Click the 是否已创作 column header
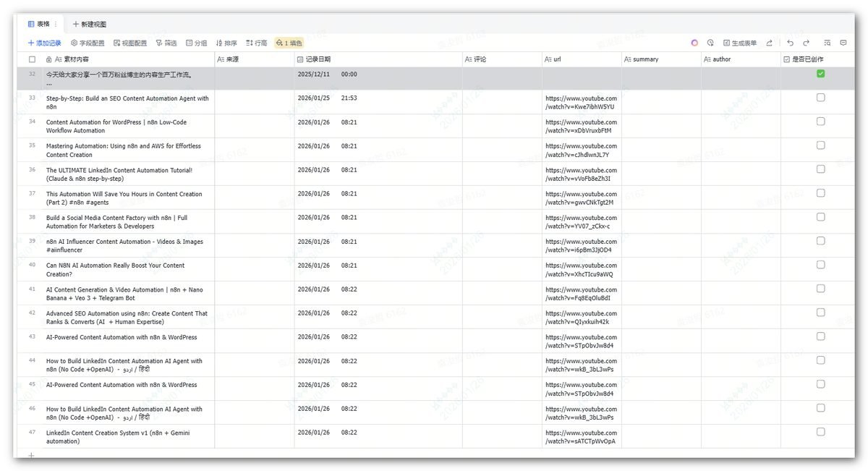Screen dimensions: 868x471 pyautogui.click(x=817, y=59)
